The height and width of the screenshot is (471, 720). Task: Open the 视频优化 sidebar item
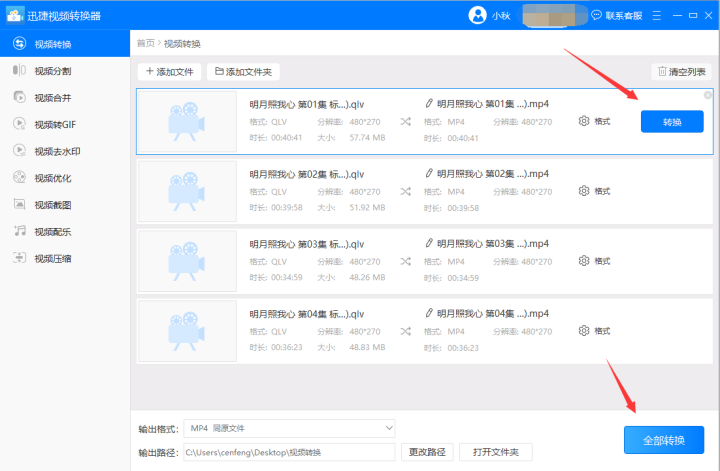pos(65,178)
